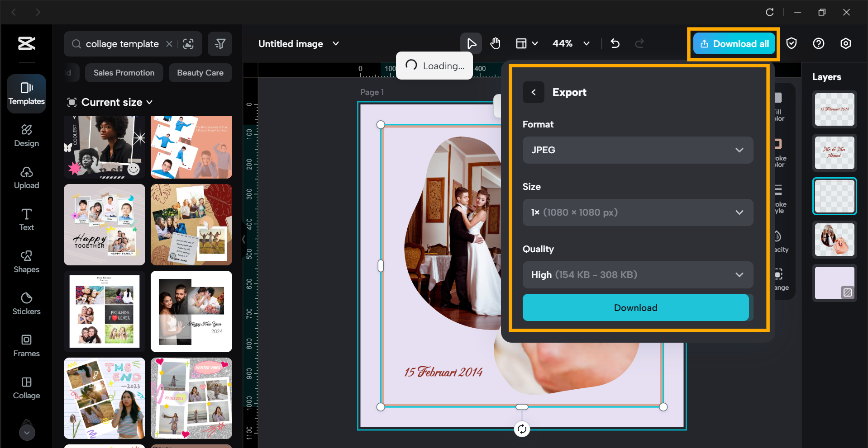Select the wedding photo layer thumbnail
Screen dimensions: 868x448
[834, 240]
